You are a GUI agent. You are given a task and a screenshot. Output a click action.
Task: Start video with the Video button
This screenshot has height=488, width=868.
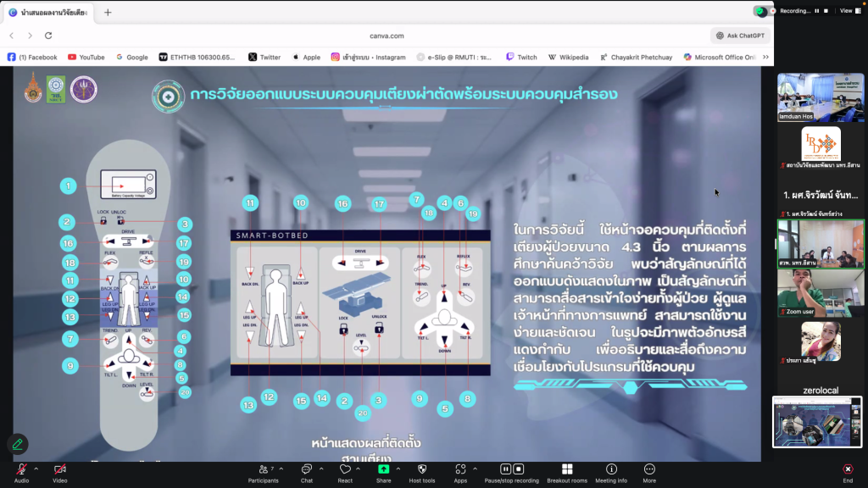coord(59,469)
